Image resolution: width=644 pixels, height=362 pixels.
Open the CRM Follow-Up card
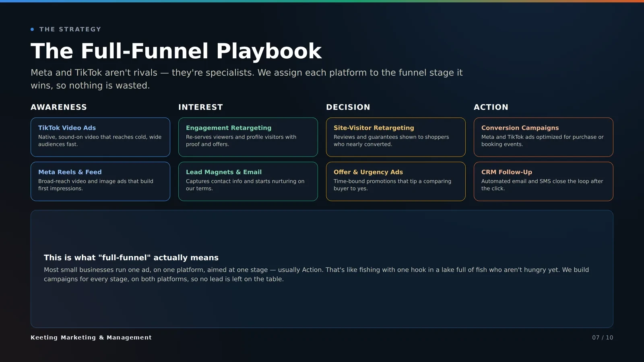point(543,181)
